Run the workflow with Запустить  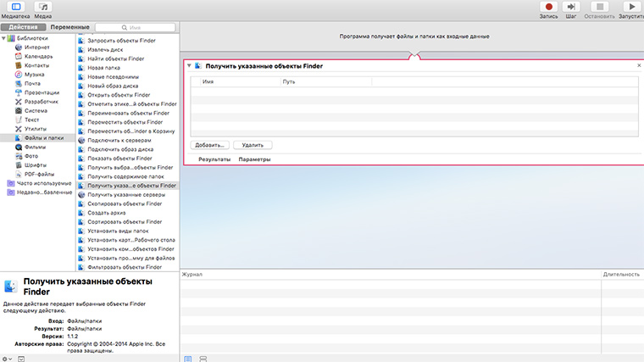coord(630,10)
